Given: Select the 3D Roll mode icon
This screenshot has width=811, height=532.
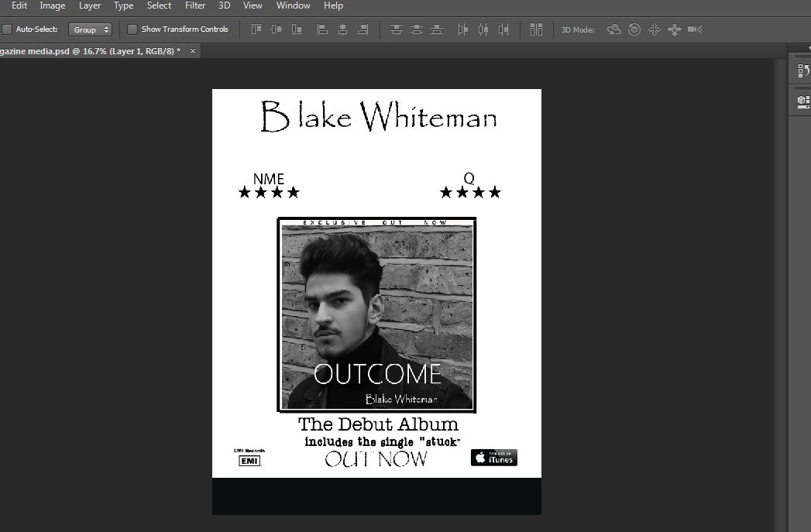Looking at the screenshot, I should [x=634, y=29].
